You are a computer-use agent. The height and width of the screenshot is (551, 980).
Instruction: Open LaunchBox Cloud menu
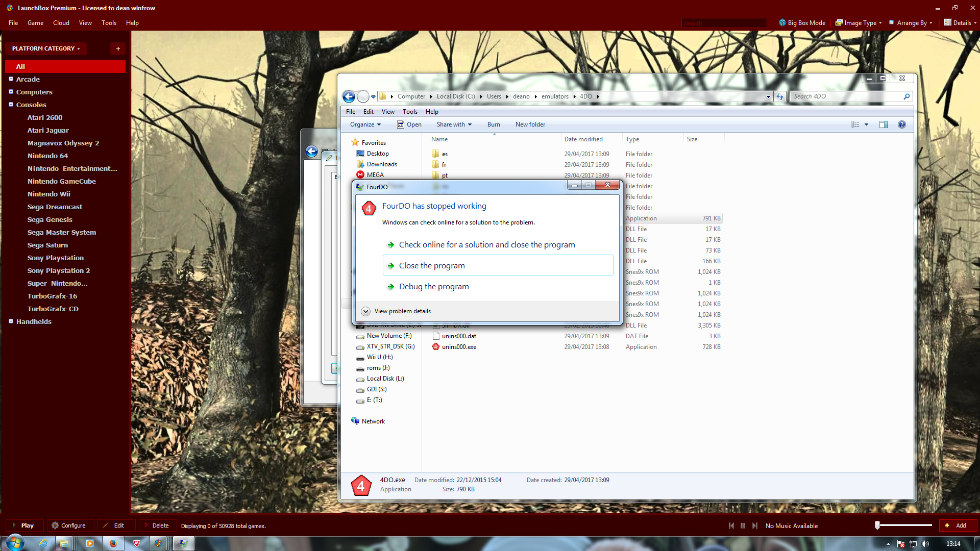coord(61,23)
